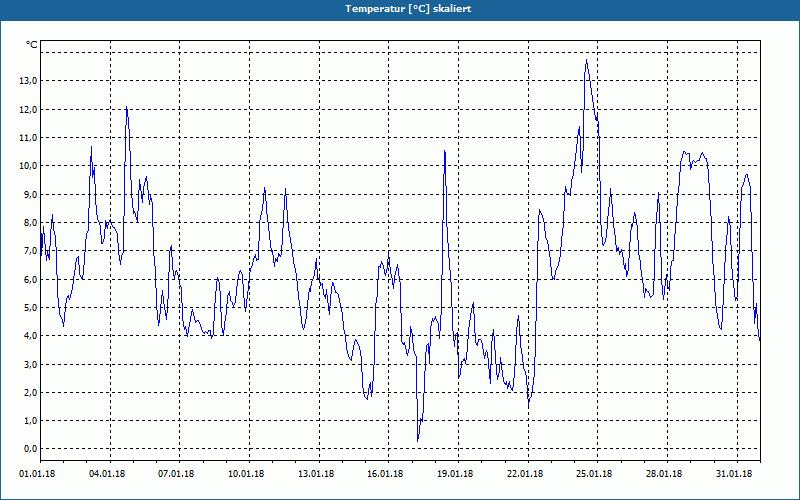This screenshot has width=800, height=500.
Task: Click the 2,0 y-axis label
Action: pos(30,392)
